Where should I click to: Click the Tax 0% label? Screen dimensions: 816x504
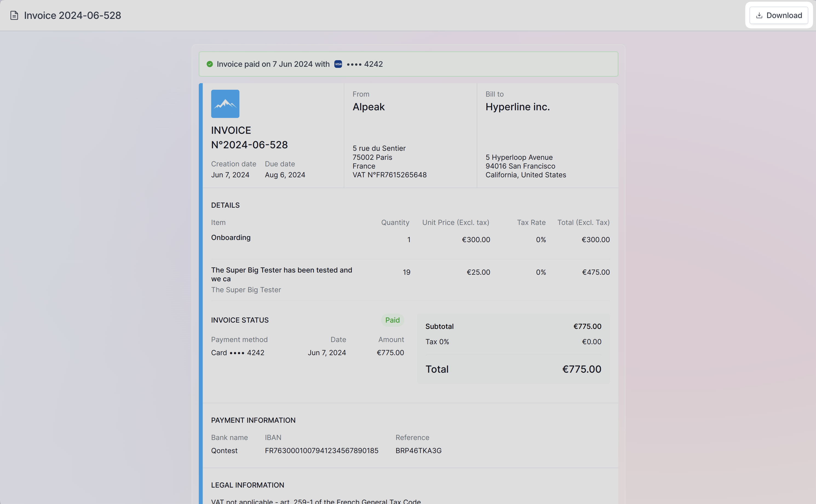pyautogui.click(x=437, y=342)
